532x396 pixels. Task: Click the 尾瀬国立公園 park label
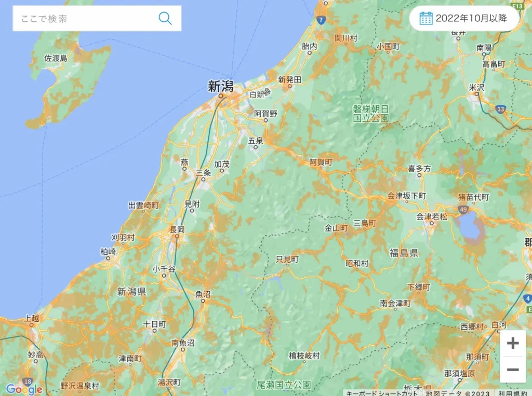[284, 385]
